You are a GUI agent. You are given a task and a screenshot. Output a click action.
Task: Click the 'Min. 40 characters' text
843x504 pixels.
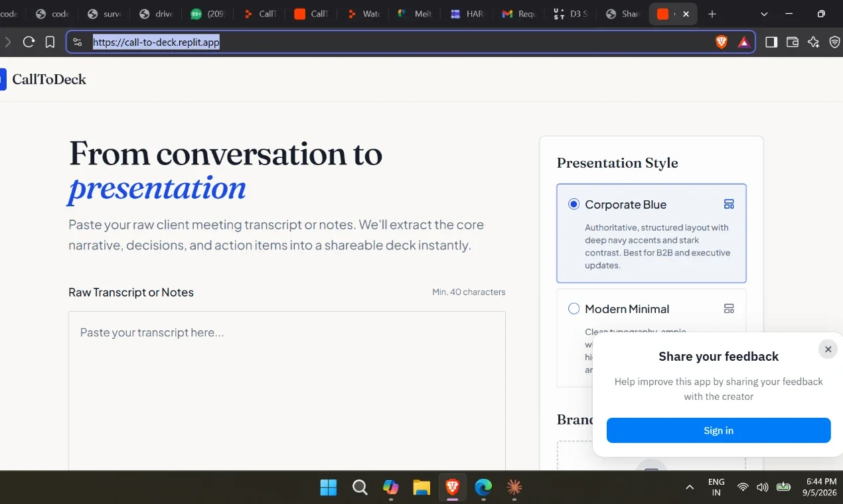point(469,292)
